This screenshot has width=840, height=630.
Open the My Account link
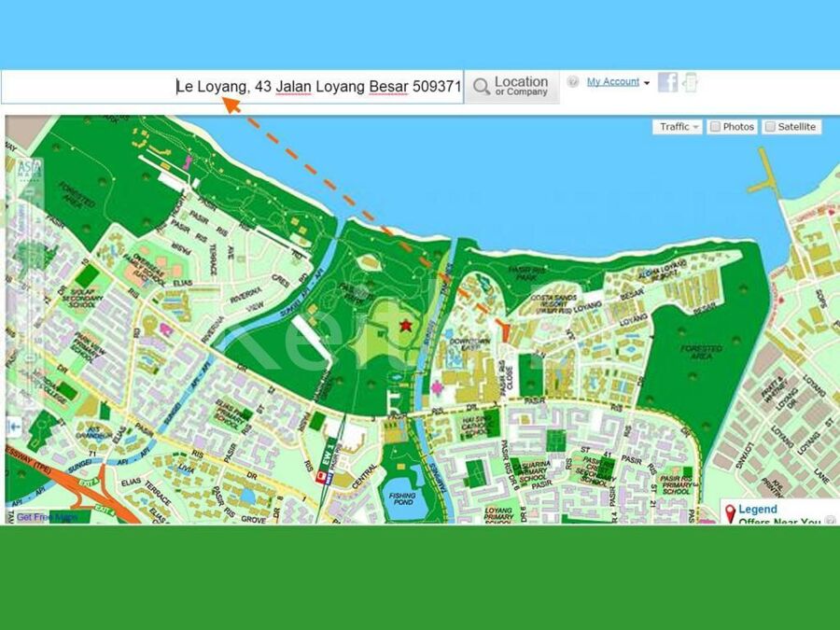[612, 82]
